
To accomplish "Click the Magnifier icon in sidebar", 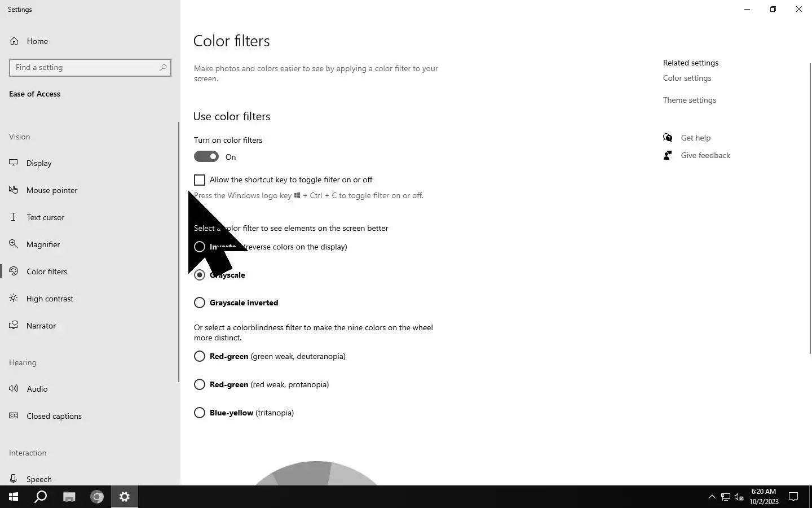I will click(14, 244).
